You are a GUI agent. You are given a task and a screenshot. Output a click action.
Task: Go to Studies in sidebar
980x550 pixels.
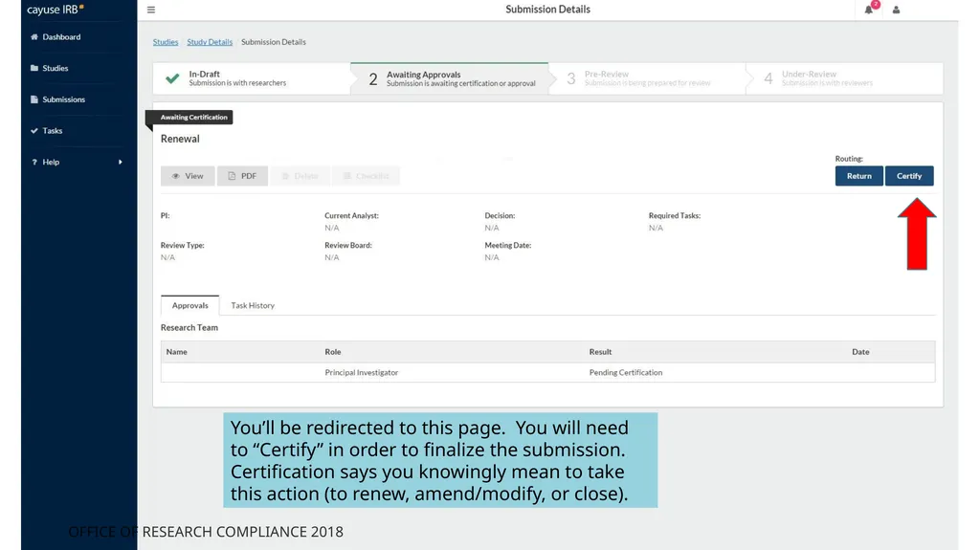point(55,68)
